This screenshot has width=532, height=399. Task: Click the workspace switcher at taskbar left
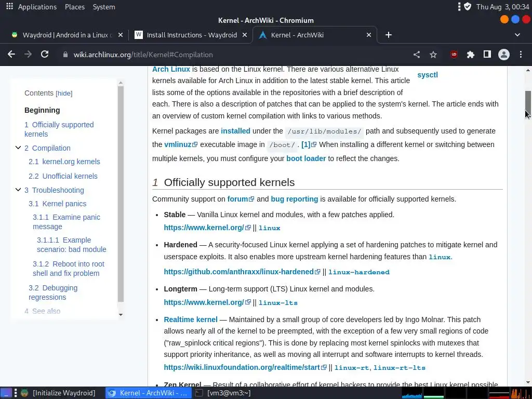[6, 393]
